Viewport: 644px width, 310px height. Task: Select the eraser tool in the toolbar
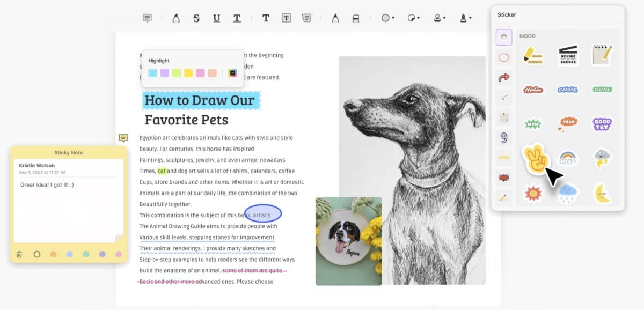pos(355,18)
